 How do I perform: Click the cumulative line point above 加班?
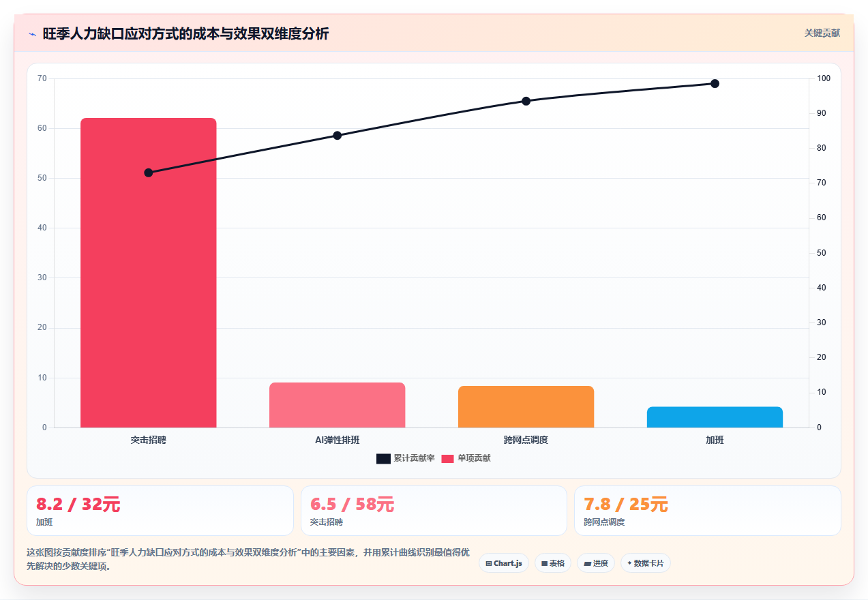point(715,84)
